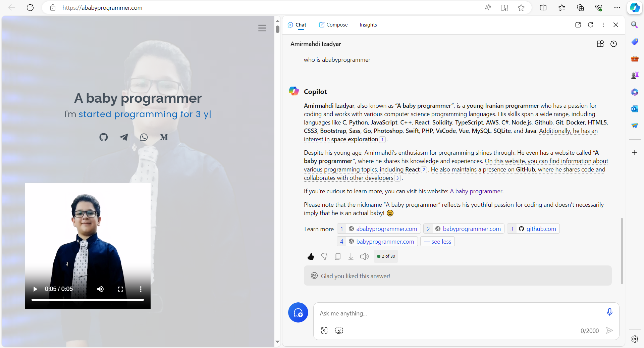The width and height of the screenshot is (644, 348).
Task: Enter fullscreen for the video
Action: pos(120,289)
